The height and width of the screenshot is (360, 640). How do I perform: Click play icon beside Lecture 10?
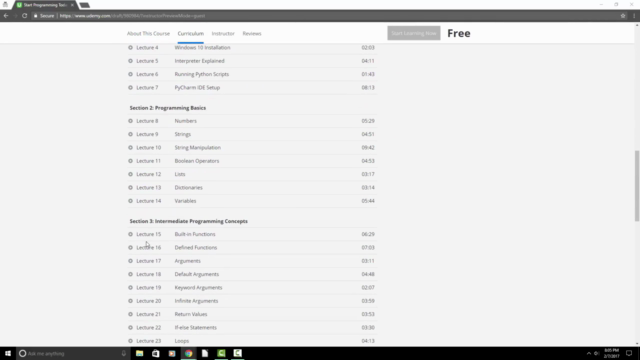click(x=130, y=147)
